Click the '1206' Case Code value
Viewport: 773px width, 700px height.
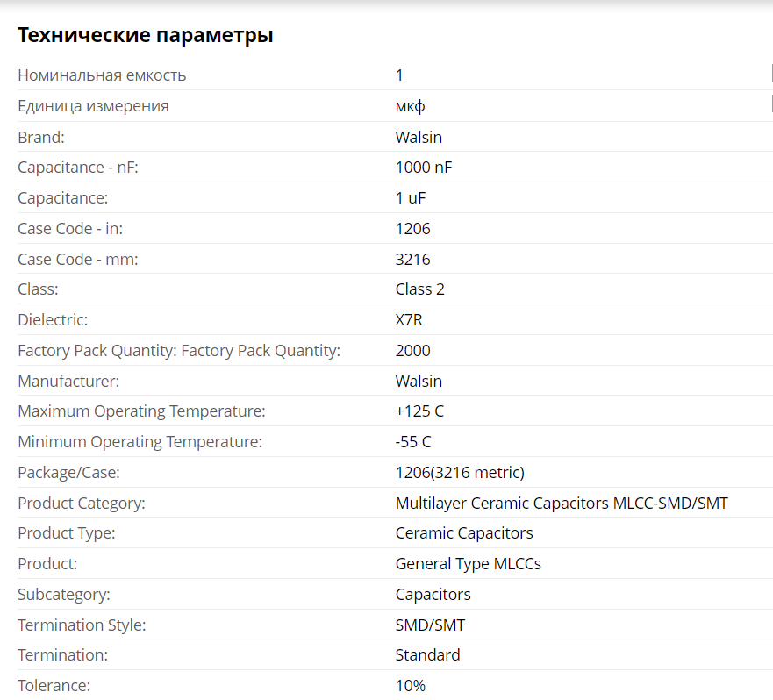pos(412,229)
